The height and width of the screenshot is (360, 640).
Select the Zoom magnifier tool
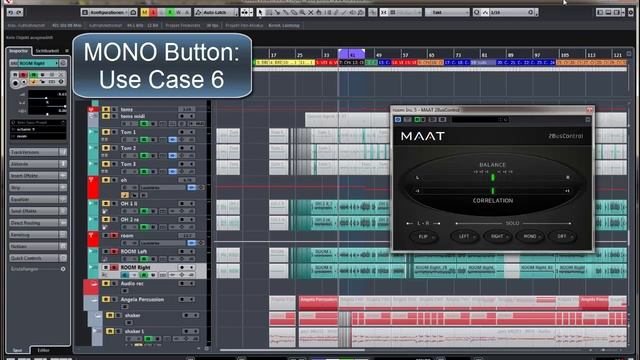click(302, 13)
